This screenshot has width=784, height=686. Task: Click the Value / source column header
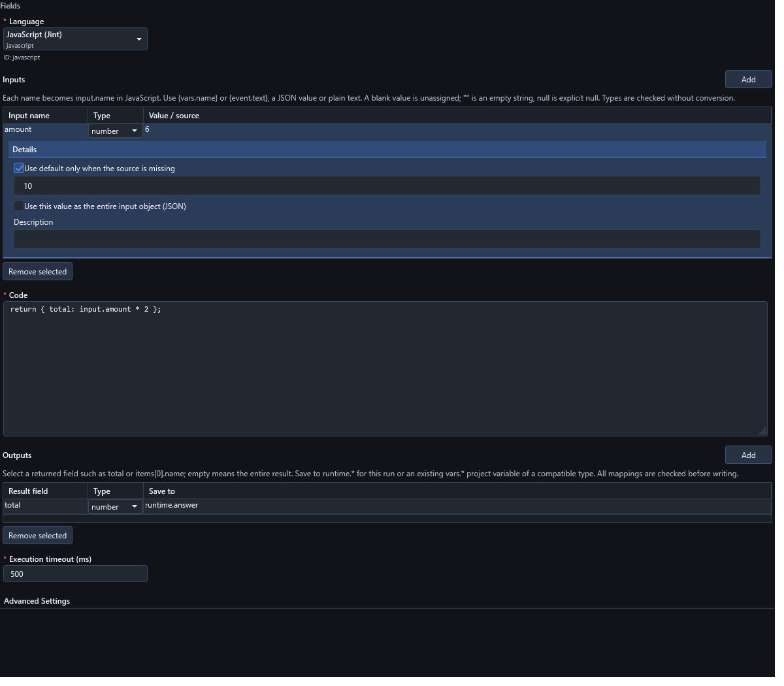tap(457, 116)
